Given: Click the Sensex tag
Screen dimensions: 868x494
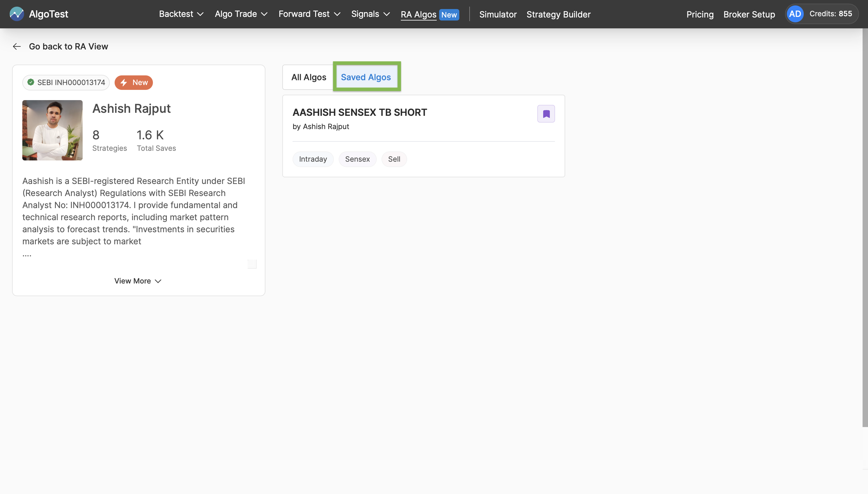Looking at the screenshot, I should [357, 159].
